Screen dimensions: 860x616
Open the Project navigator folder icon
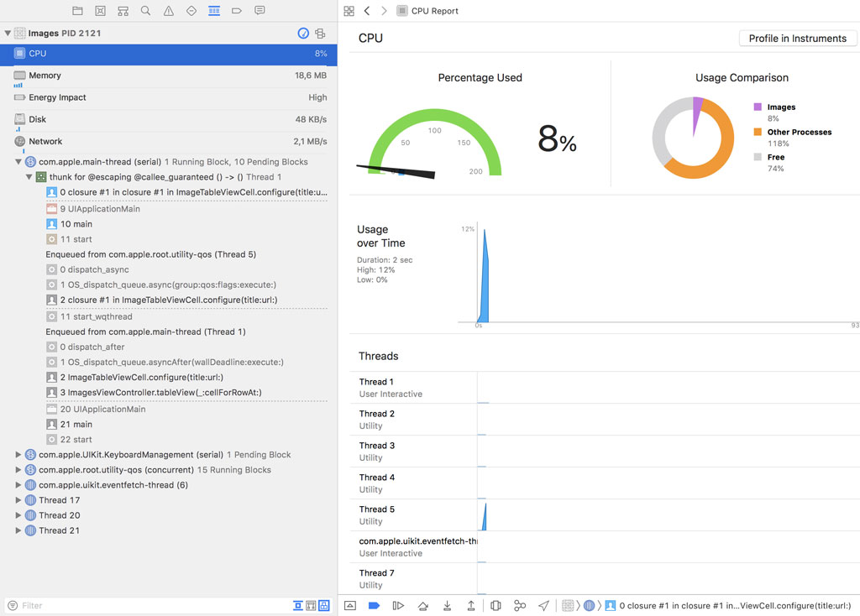click(x=77, y=11)
